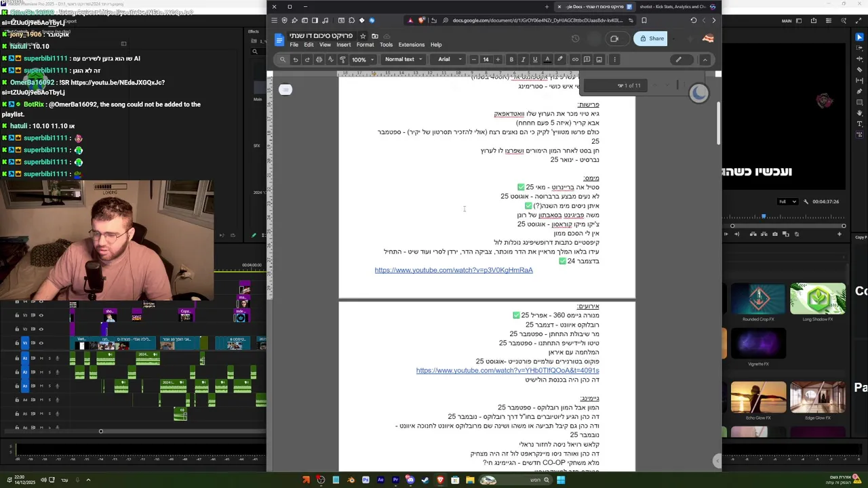Screen dimensions: 868x488
Task: Open the File menu
Action: pos(294,45)
